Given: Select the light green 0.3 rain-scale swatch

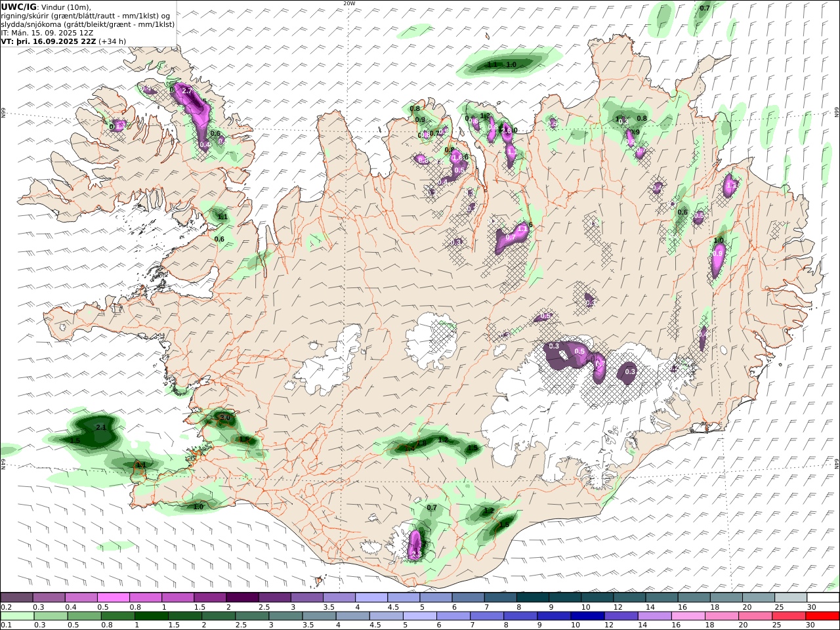Looking at the screenshot, I should 51,616.
